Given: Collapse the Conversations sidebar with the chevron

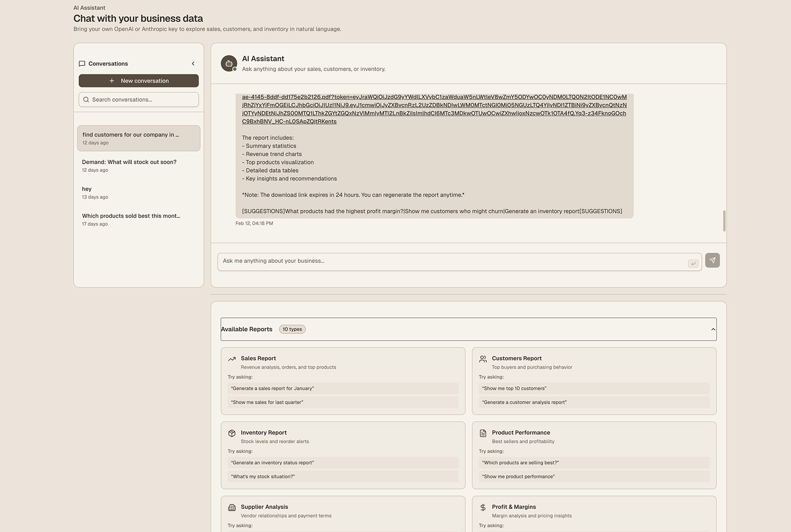Looking at the screenshot, I should click(x=193, y=64).
